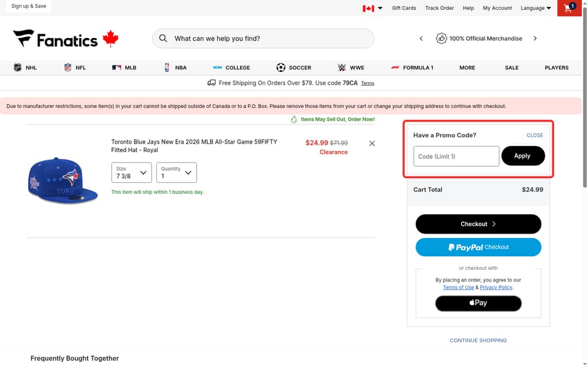This screenshot has height=368, width=588.
Task: Click the sell-out flame icon
Action: (x=294, y=120)
